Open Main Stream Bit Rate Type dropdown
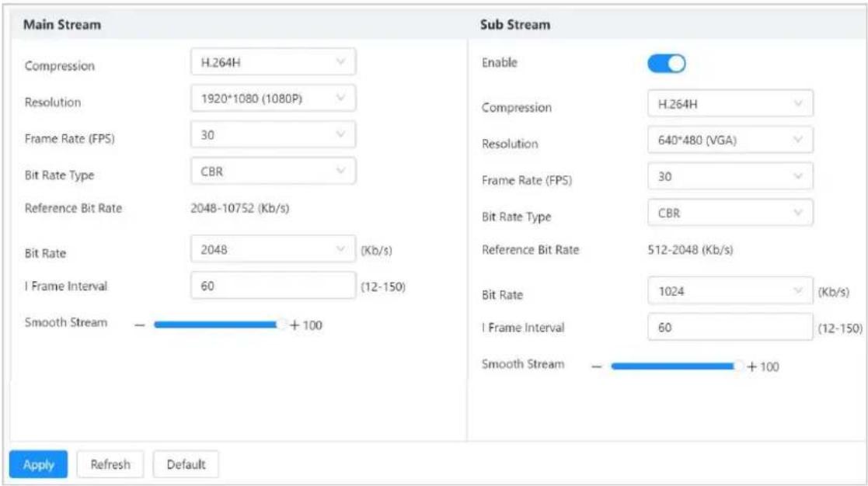This screenshot has width=868, height=486. pyautogui.click(x=273, y=172)
